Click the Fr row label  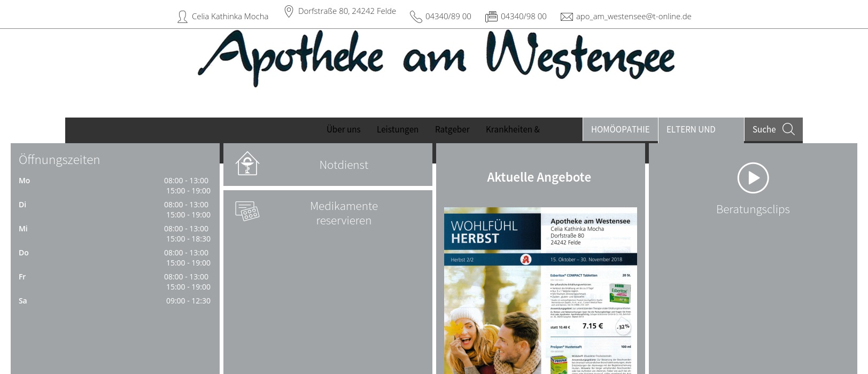point(22,277)
